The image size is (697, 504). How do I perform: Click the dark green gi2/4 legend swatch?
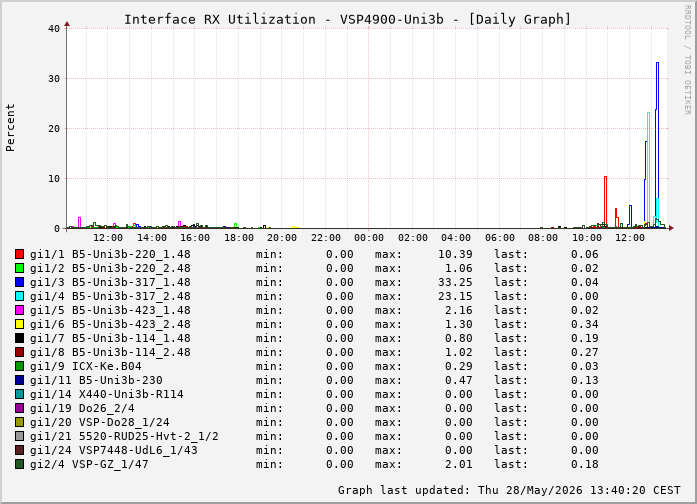[19, 464]
